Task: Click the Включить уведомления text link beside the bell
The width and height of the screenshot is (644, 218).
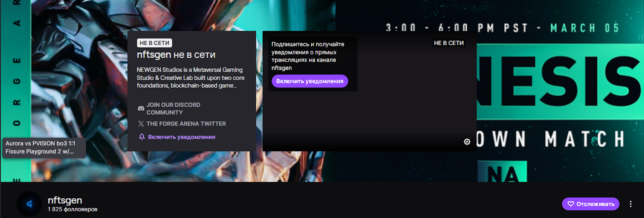Action: pos(182,137)
